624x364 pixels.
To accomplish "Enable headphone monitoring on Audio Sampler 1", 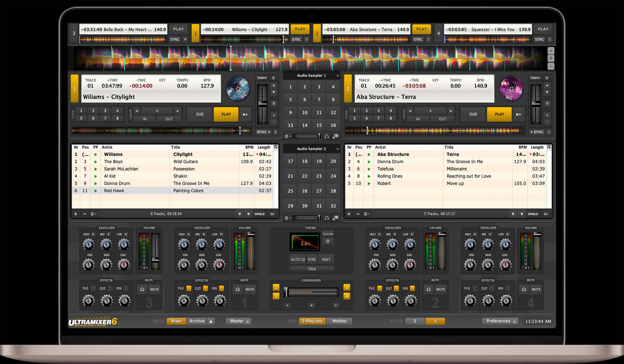I will (x=327, y=136).
